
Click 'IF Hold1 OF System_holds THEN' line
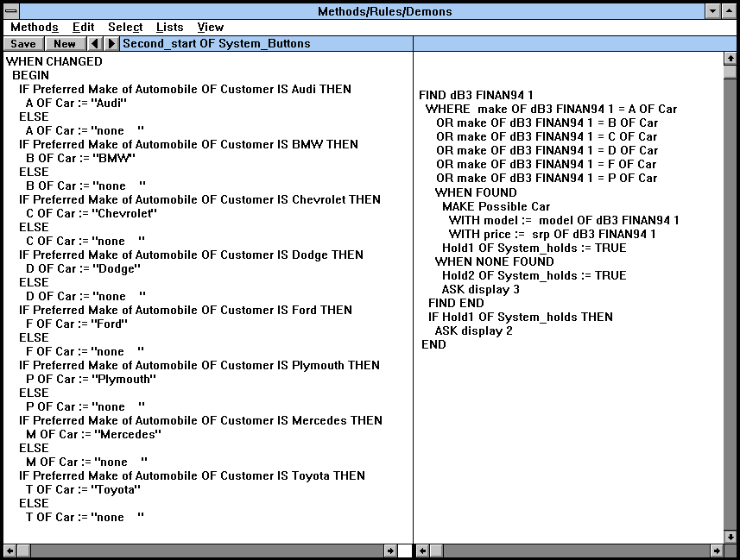(521, 317)
